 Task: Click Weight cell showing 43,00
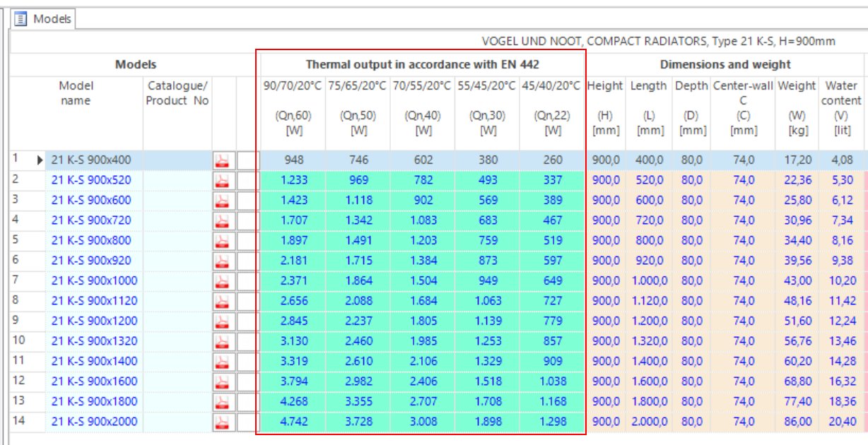797,281
